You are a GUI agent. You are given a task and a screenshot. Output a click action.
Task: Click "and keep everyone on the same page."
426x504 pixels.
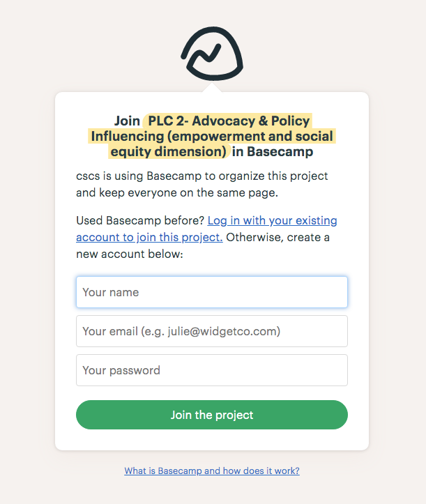[x=177, y=193]
